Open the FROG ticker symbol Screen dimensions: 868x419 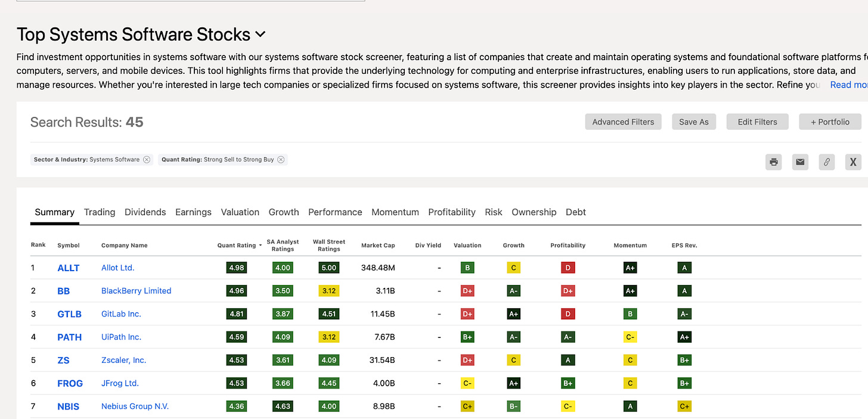70,383
